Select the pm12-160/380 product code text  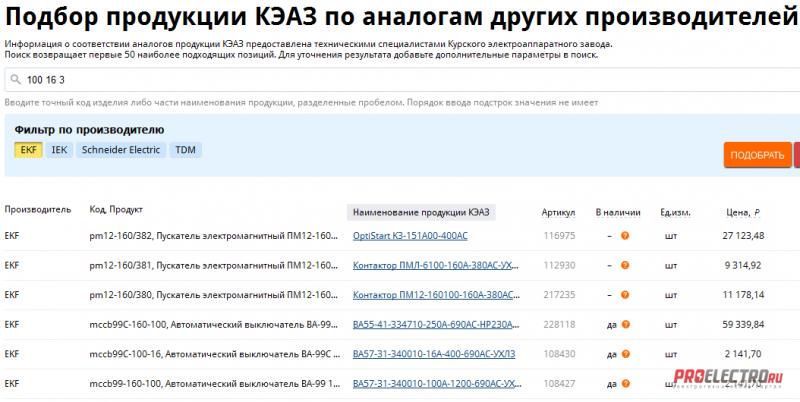point(120,295)
